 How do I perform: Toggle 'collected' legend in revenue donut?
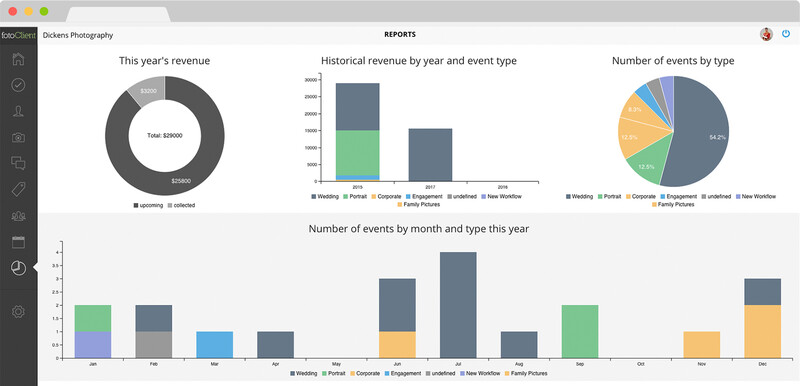[181, 205]
